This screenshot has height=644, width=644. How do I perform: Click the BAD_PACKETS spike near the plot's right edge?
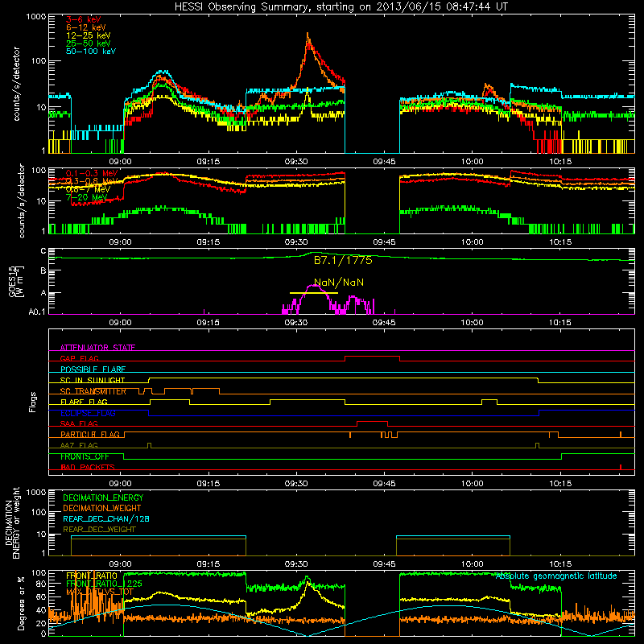(621, 467)
